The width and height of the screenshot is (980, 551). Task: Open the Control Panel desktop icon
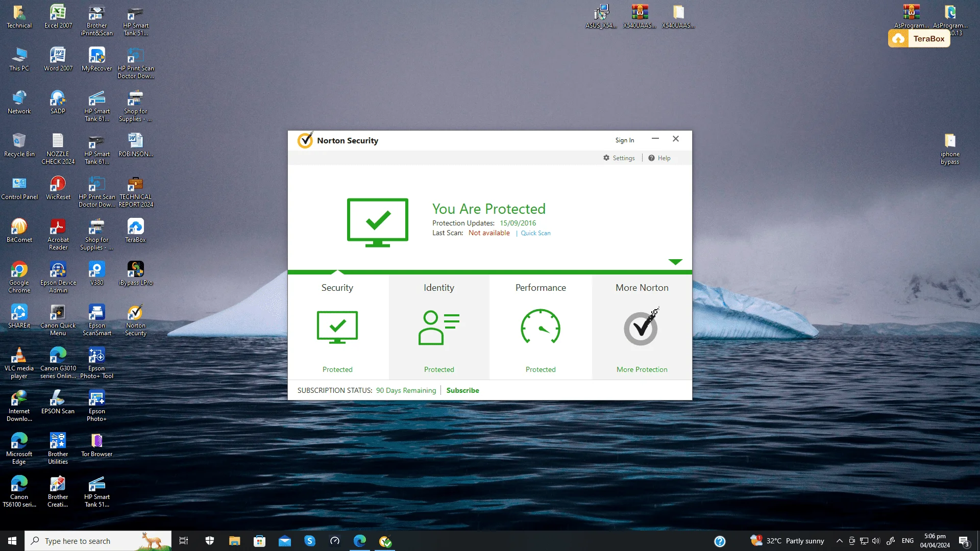(19, 188)
